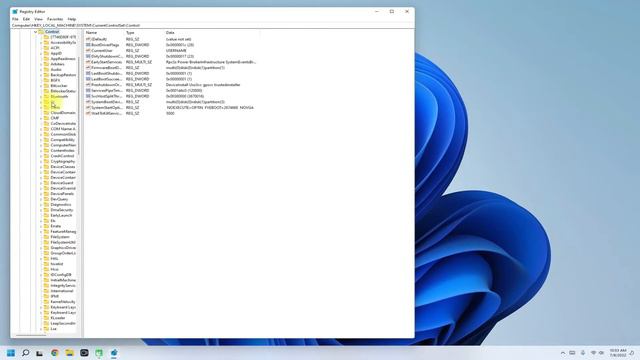Select the CloudDomainJoin tree key
The height and width of the screenshot is (360, 640).
click(63, 113)
